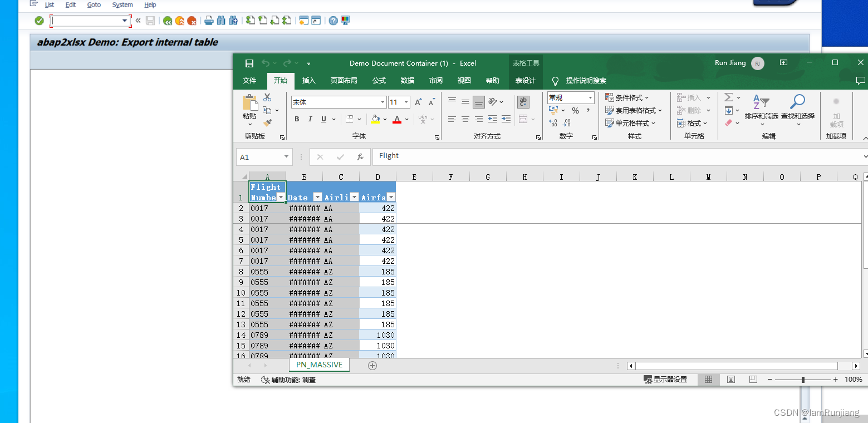Screen dimensions: 868x423
Task: Click the SAP Find Next binoculars icon
Action: (x=233, y=21)
